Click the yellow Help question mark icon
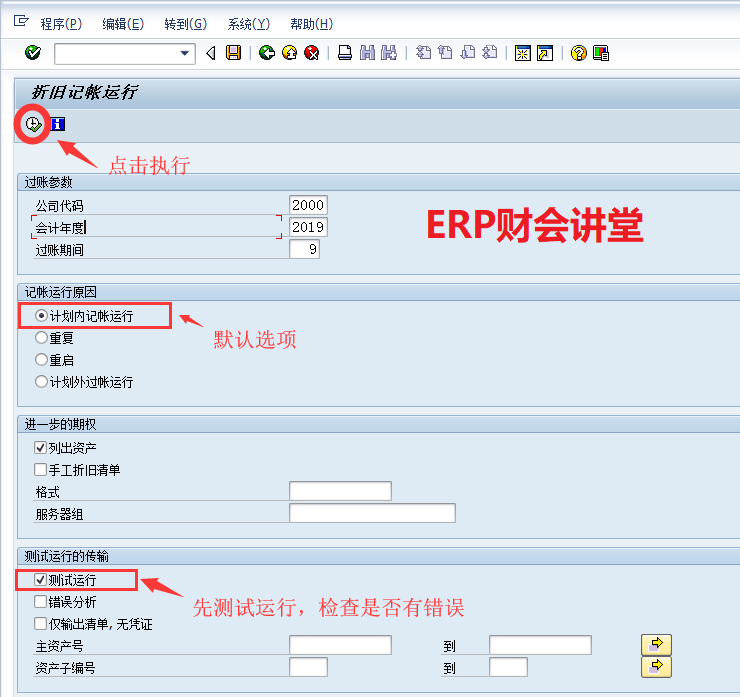The image size is (740, 697). pyautogui.click(x=578, y=53)
